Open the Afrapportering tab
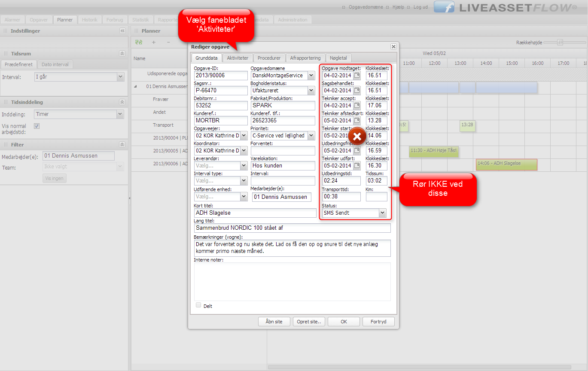Image resolution: width=588 pixels, height=371 pixels. click(305, 58)
